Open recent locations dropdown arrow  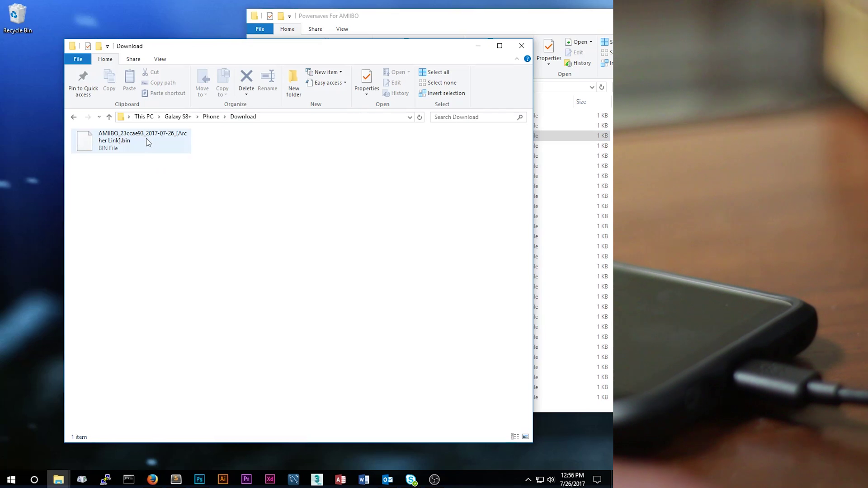pyautogui.click(x=99, y=117)
